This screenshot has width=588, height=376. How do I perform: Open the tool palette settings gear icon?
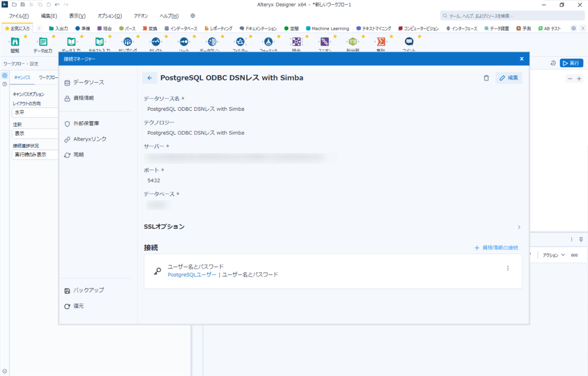pos(573,28)
